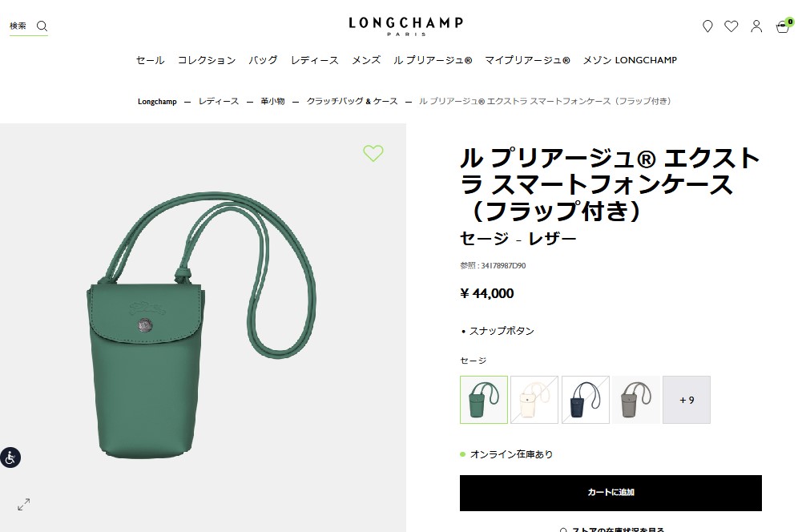
Task: Open the shopping cart basket icon
Action: tap(783, 26)
